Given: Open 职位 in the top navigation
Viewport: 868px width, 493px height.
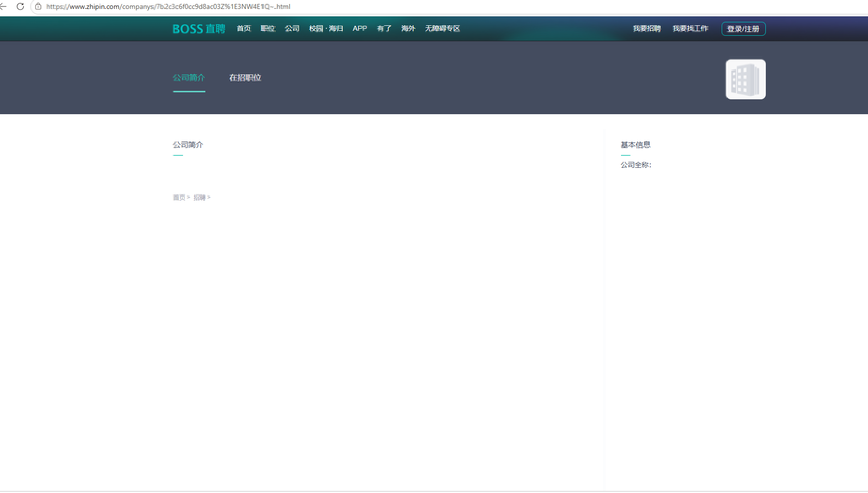Looking at the screenshot, I should coord(268,29).
